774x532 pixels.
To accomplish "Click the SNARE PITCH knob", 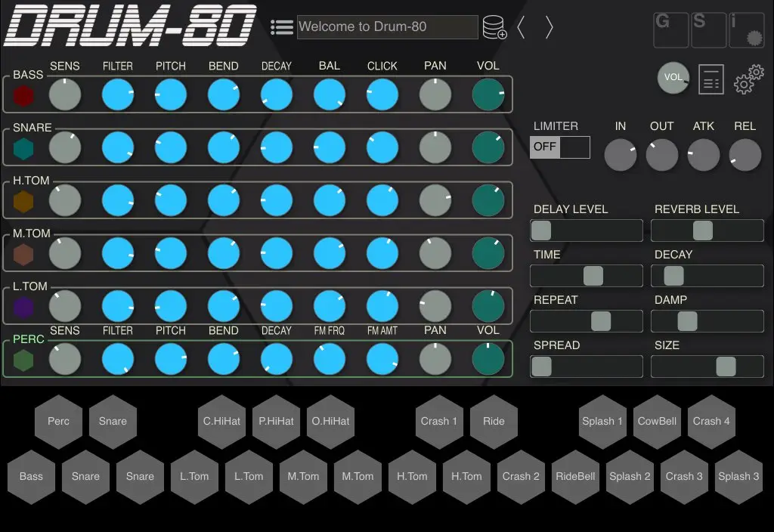I will pos(170,147).
